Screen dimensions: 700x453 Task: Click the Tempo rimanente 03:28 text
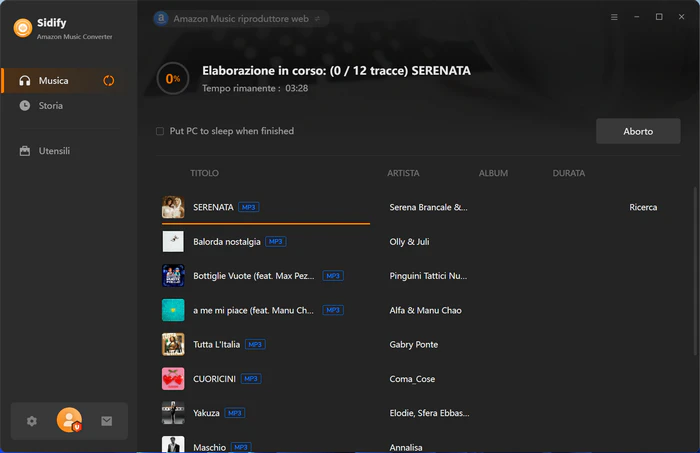pyautogui.click(x=255, y=88)
